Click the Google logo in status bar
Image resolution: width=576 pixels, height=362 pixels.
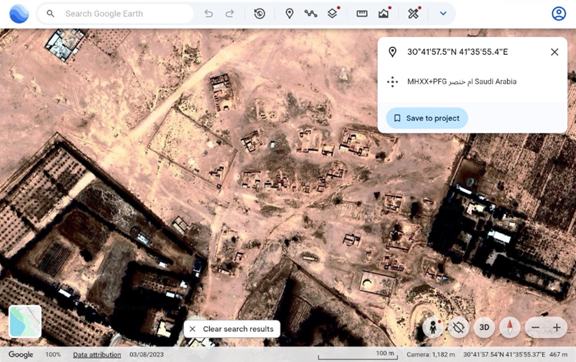tap(21, 355)
